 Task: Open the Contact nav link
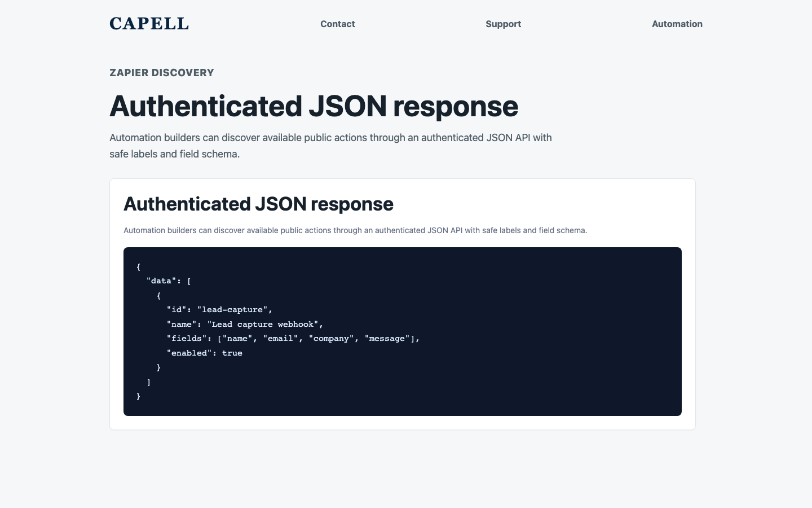click(x=338, y=24)
